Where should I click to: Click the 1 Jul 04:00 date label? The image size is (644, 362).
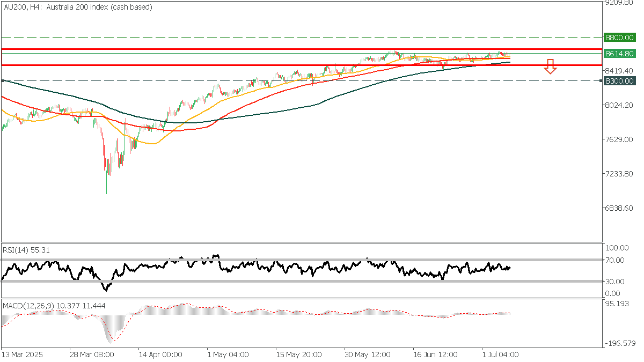pyautogui.click(x=500, y=354)
